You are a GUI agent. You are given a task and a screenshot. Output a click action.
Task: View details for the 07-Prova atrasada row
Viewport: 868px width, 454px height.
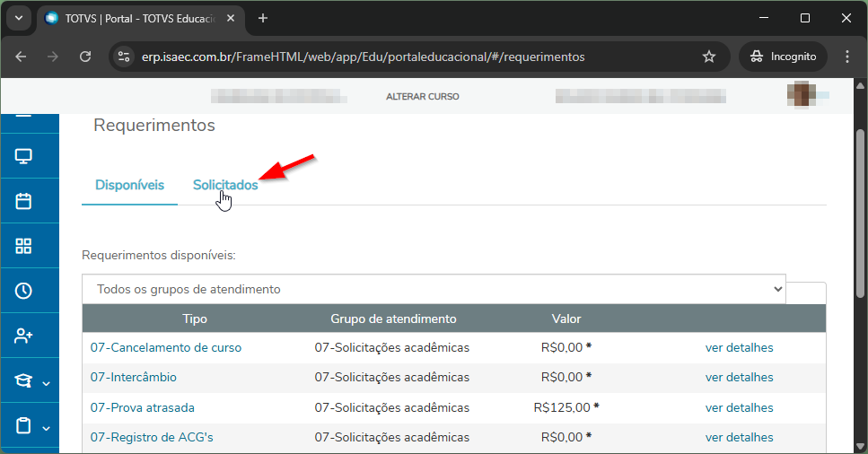coord(739,407)
